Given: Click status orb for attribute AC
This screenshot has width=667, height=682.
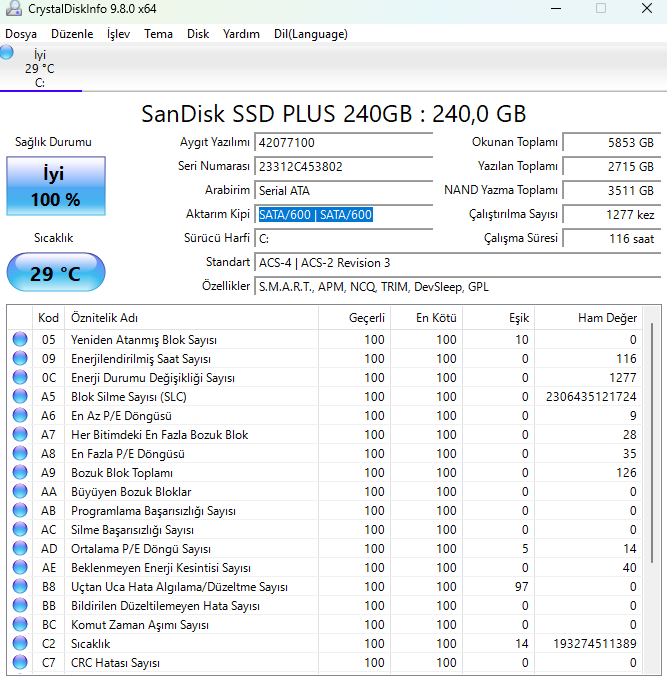Looking at the screenshot, I should click(20, 529).
